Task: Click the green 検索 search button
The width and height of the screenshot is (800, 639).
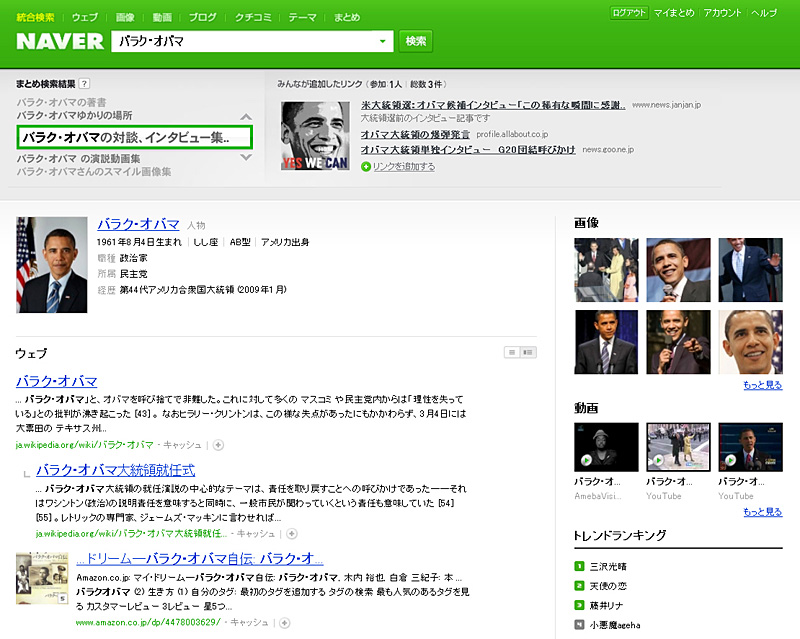Action: coord(416,41)
